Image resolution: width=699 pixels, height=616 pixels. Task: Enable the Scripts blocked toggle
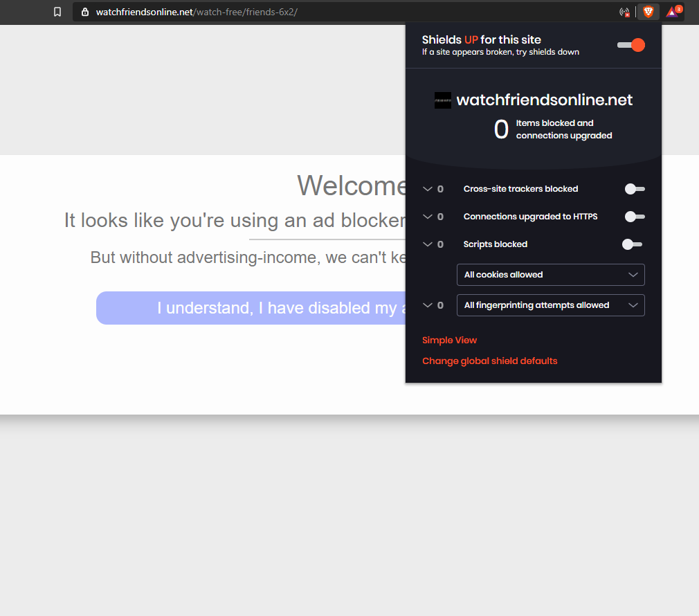633,244
